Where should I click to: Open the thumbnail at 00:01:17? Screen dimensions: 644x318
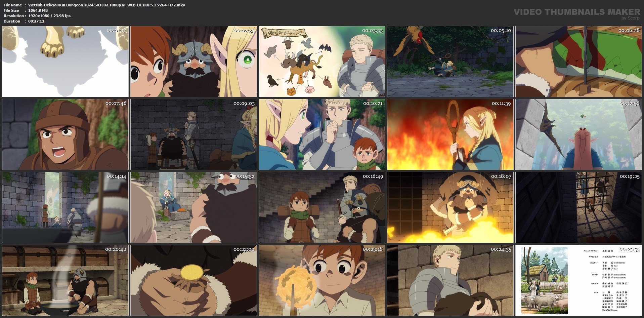(65, 62)
